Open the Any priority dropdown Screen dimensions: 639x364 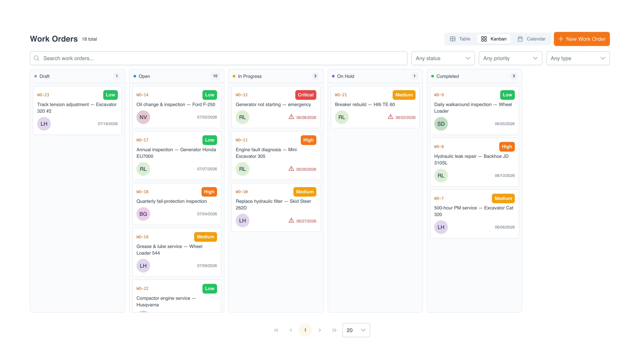click(510, 58)
